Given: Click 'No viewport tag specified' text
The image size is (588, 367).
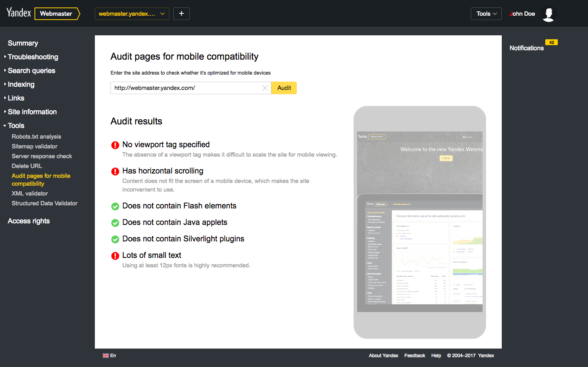Looking at the screenshot, I should tap(166, 144).
